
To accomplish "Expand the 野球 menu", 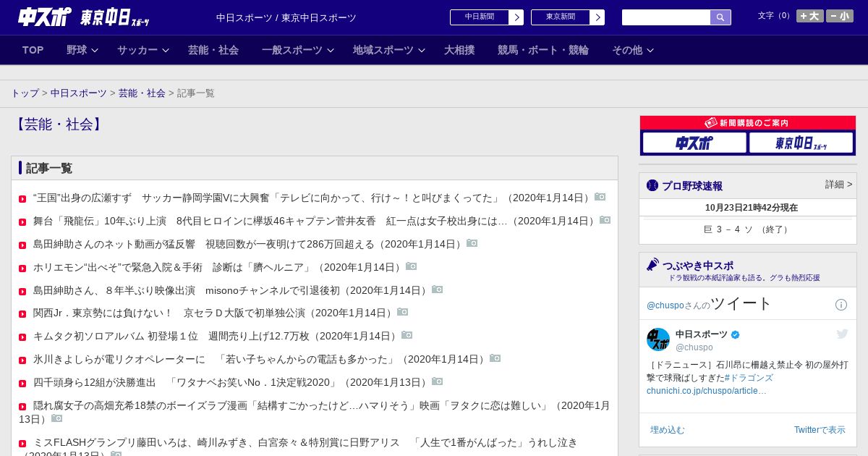I will pyautogui.click(x=82, y=50).
